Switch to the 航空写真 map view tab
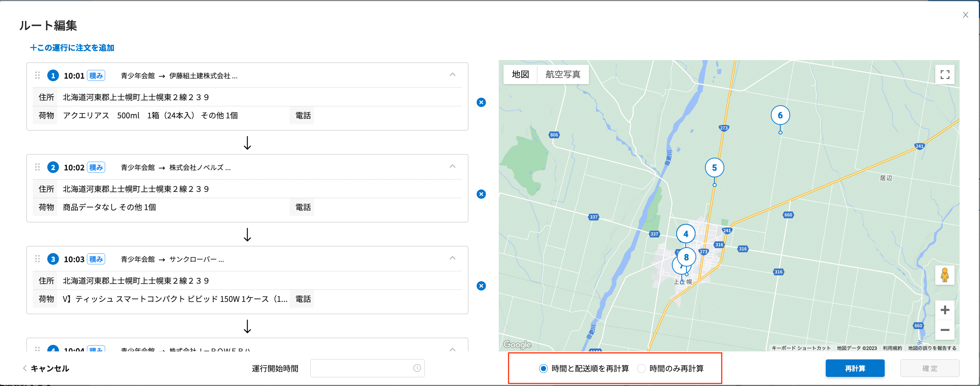The height and width of the screenshot is (386, 980). (x=563, y=74)
